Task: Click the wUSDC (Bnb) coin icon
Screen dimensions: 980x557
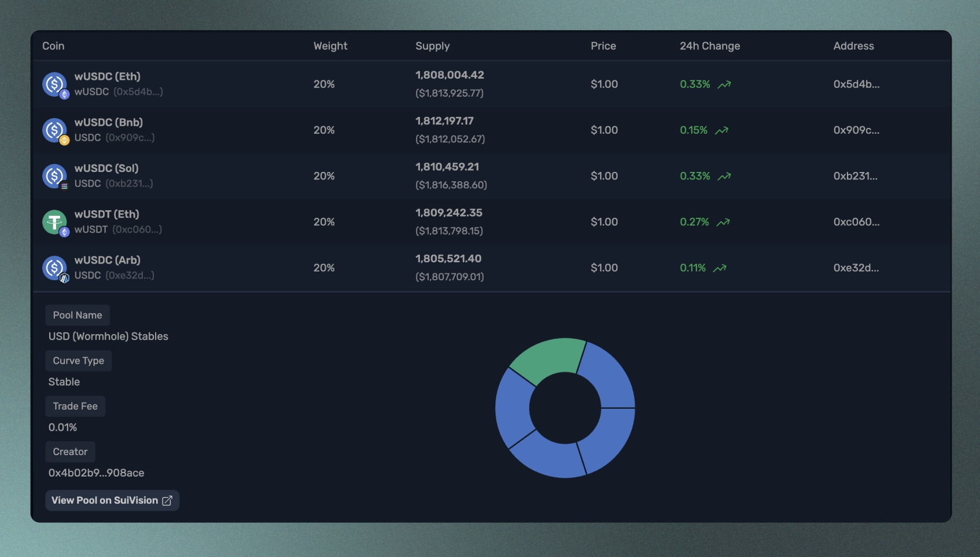Action: click(x=55, y=130)
